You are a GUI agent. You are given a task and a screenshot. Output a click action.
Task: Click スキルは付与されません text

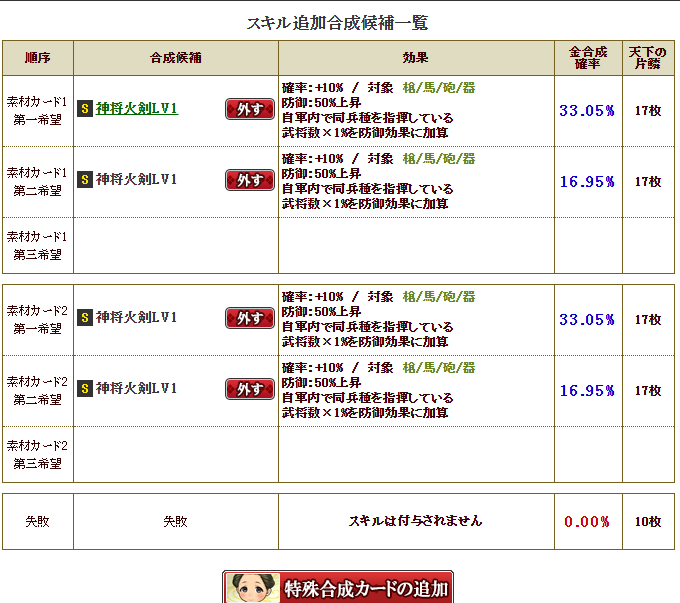pyautogui.click(x=415, y=521)
